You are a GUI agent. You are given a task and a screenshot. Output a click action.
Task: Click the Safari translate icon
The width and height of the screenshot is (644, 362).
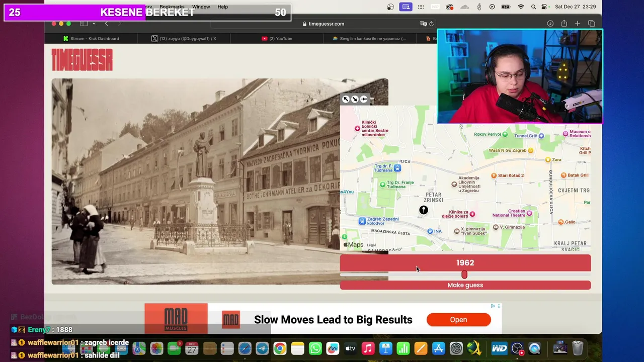pos(423,24)
